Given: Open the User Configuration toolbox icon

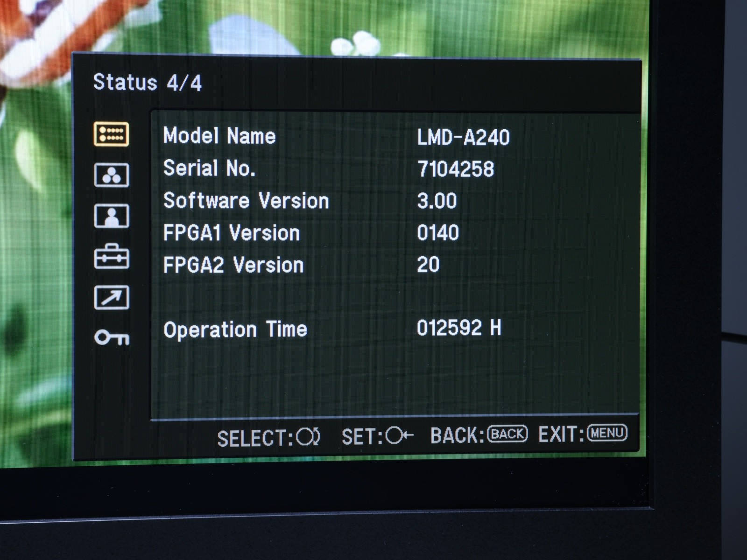Looking at the screenshot, I should click(x=112, y=256).
